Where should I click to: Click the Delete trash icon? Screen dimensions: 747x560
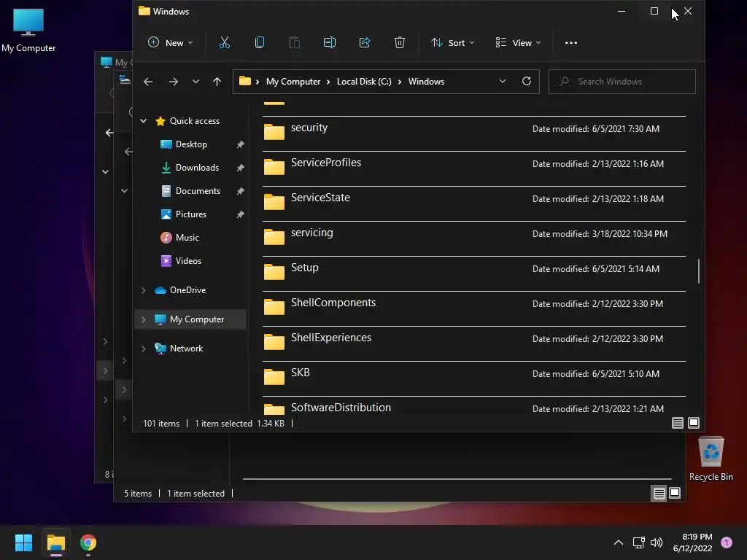[400, 43]
